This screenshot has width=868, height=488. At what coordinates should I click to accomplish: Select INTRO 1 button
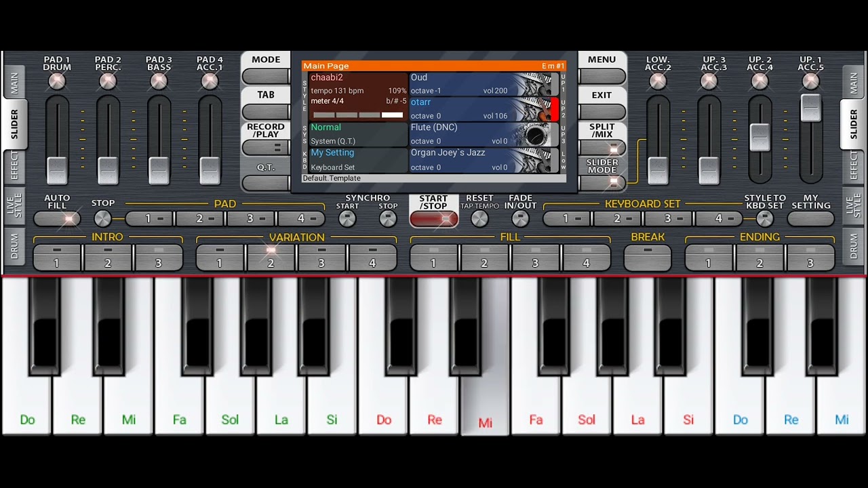[x=57, y=258]
